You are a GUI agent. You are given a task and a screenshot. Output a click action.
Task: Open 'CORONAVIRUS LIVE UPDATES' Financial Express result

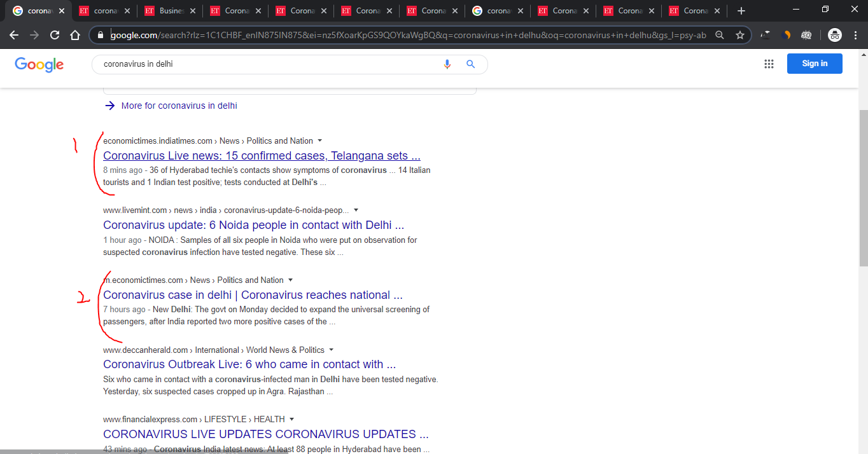pyautogui.click(x=266, y=434)
